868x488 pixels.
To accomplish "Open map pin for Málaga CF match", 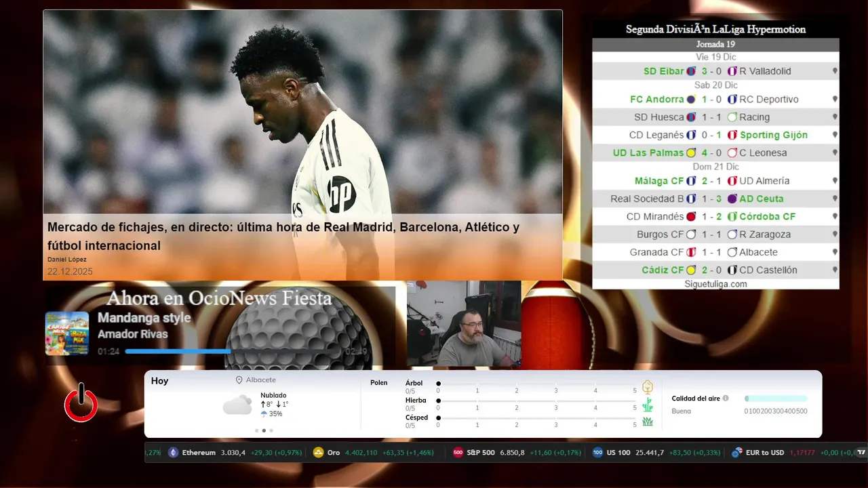I will coord(835,181).
